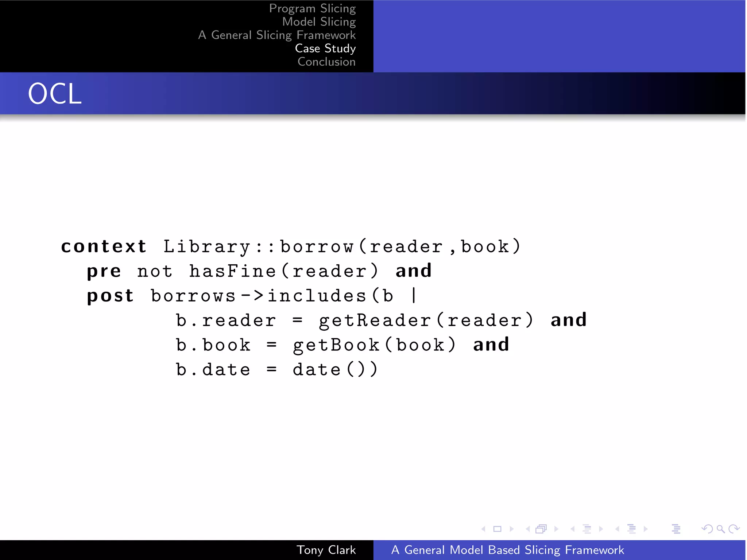747x560 pixels.
Task: Click the back (undo arrow) navigation icon
Action: (707, 529)
